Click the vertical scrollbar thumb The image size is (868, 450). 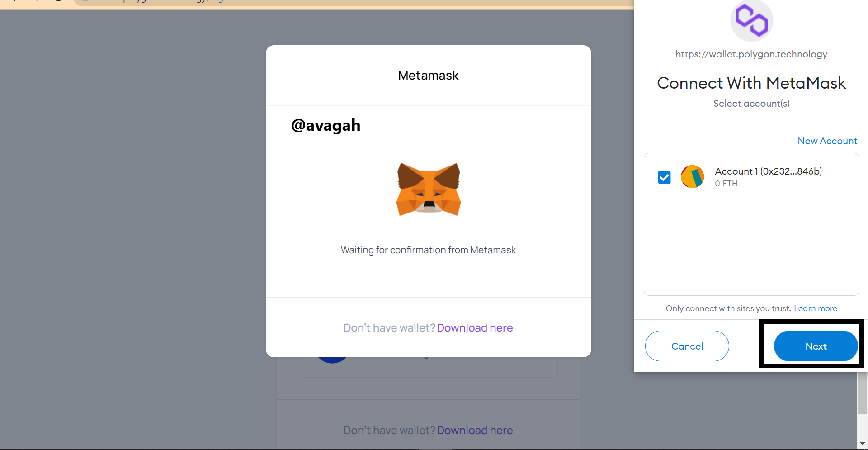pyautogui.click(x=862, y=393)
